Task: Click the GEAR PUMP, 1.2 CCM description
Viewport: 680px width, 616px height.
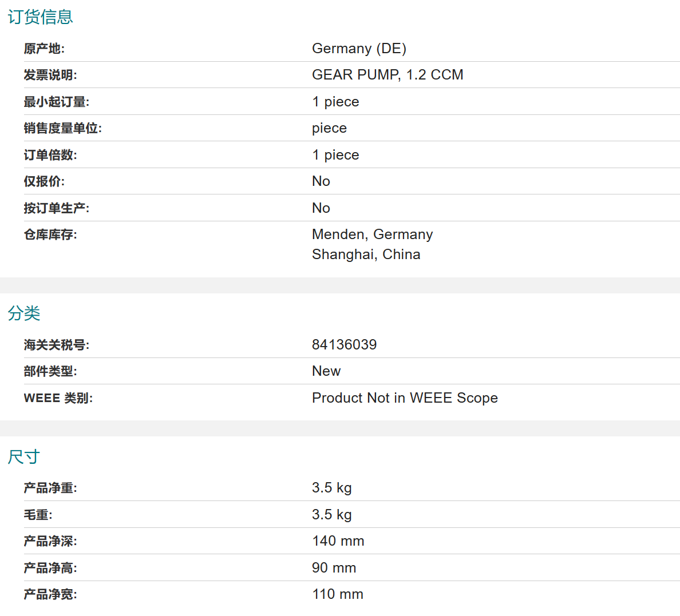Action: click(x=388, y=74)
